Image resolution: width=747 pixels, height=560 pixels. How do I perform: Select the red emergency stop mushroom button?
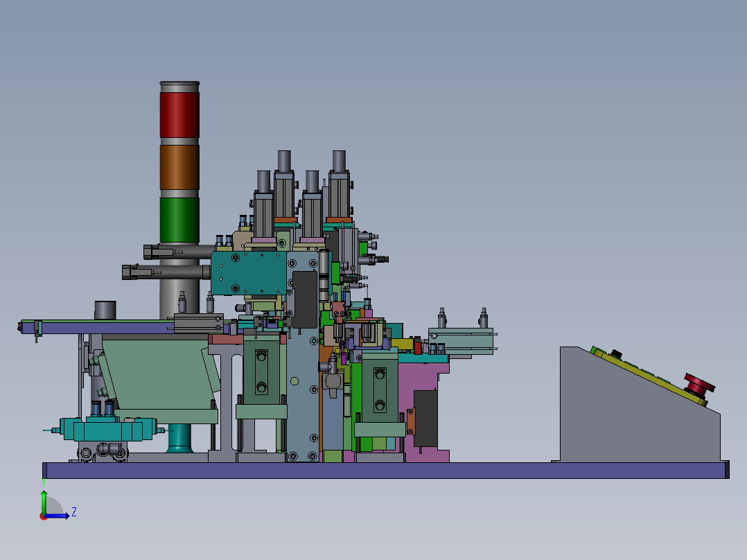699,385
